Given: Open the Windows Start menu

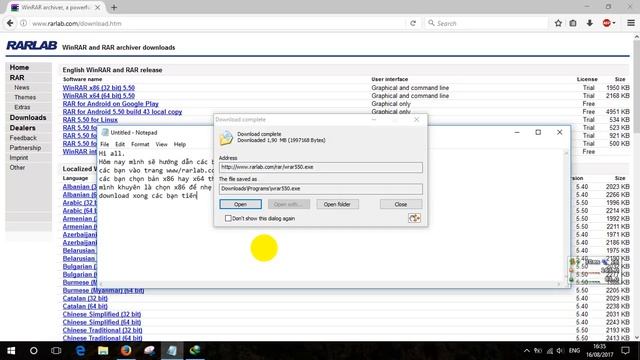Looking at the screenshot, I should 11,351.
